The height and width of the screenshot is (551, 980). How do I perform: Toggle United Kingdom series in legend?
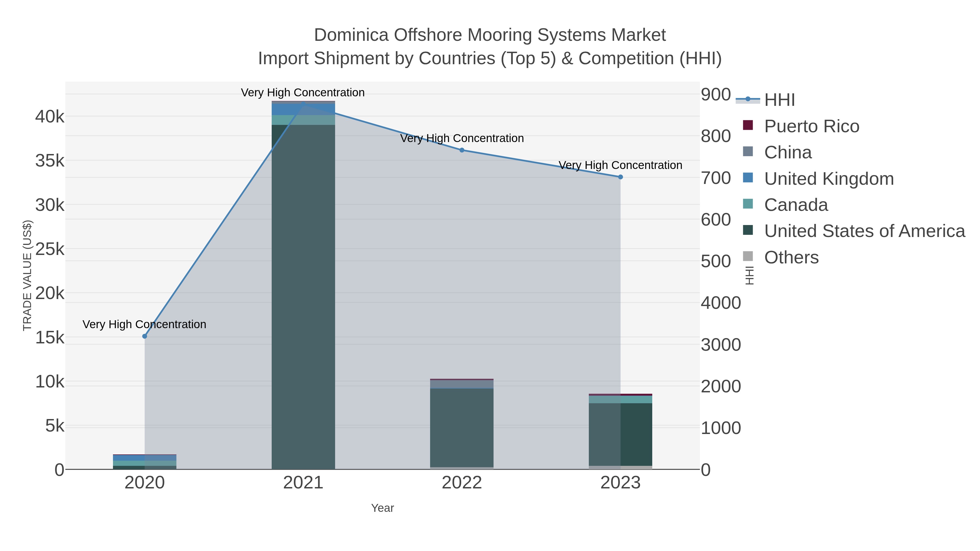click(818, 178)
